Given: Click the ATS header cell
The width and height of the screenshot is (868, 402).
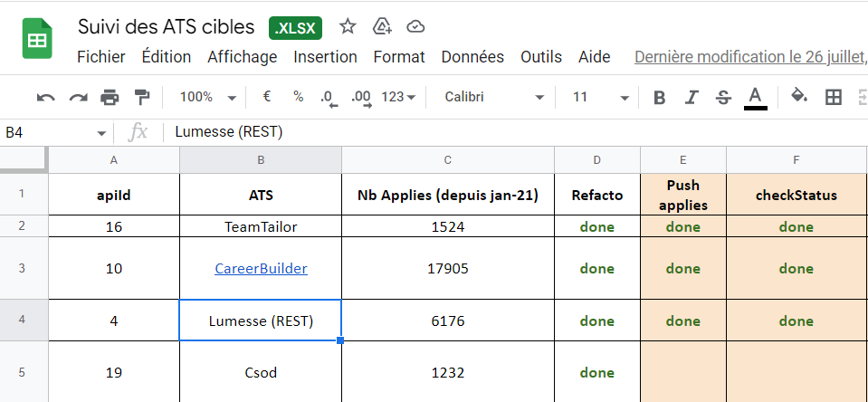Looking at the screenshot, I should click(261, 195).
